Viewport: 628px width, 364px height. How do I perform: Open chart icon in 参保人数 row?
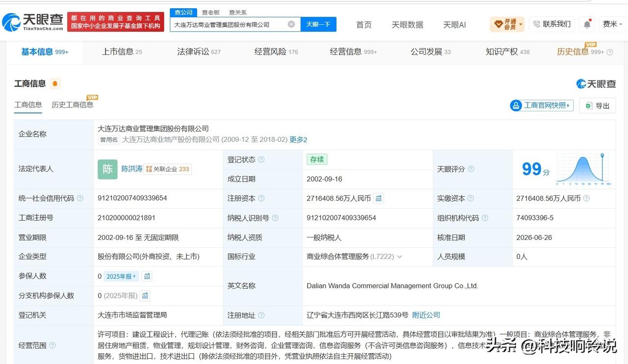point(147,276)
